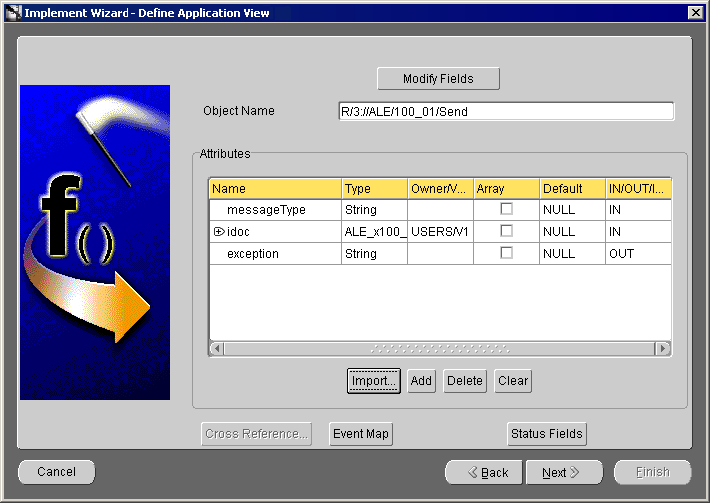Open the Event Map dialog

coord(361,434)
